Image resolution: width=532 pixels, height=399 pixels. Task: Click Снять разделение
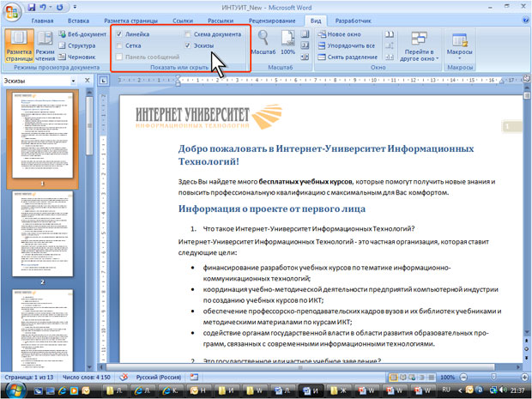348,57
